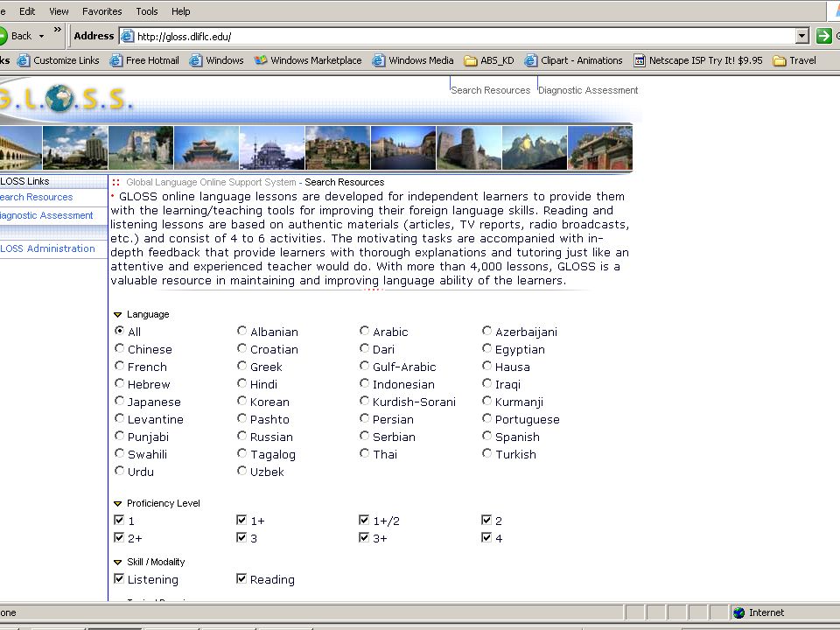This screenshot has height=630, width=840.
Task: Select Tagalog radio button
Action: 242,453
